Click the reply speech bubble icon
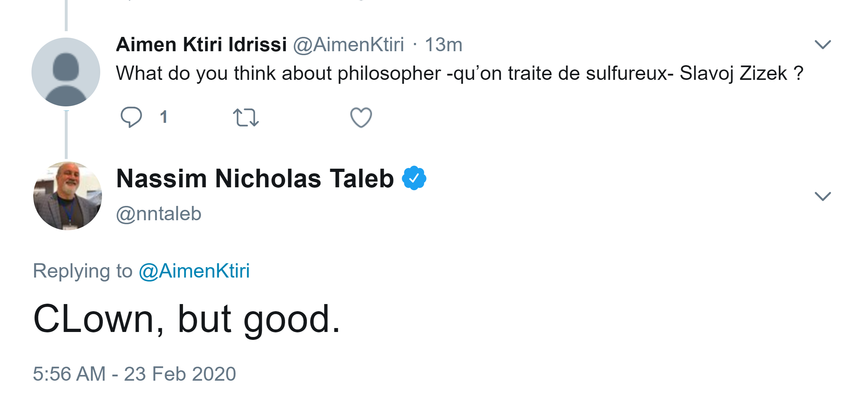This screenshot has width=868, height=419. (x=131, y=117)
